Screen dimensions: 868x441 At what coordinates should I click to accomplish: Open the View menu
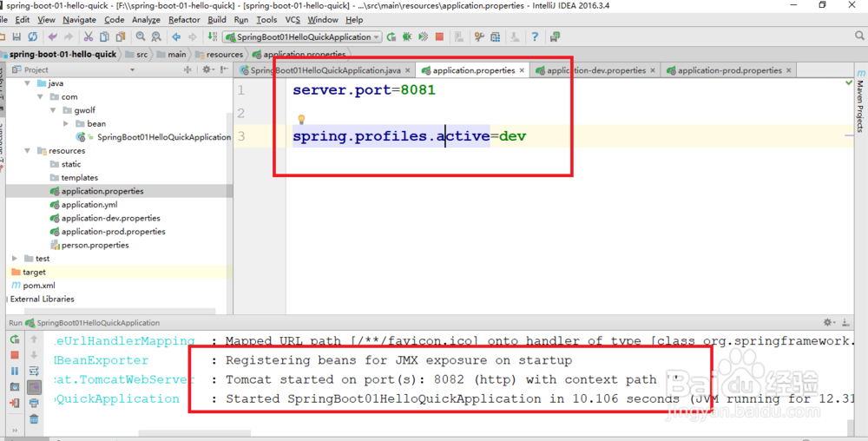[x=47, y=20]
